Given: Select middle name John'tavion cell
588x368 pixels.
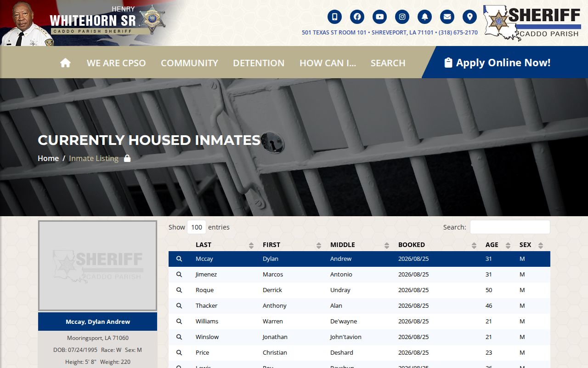Looking at the screenshot, I should (x=346, y=337).
